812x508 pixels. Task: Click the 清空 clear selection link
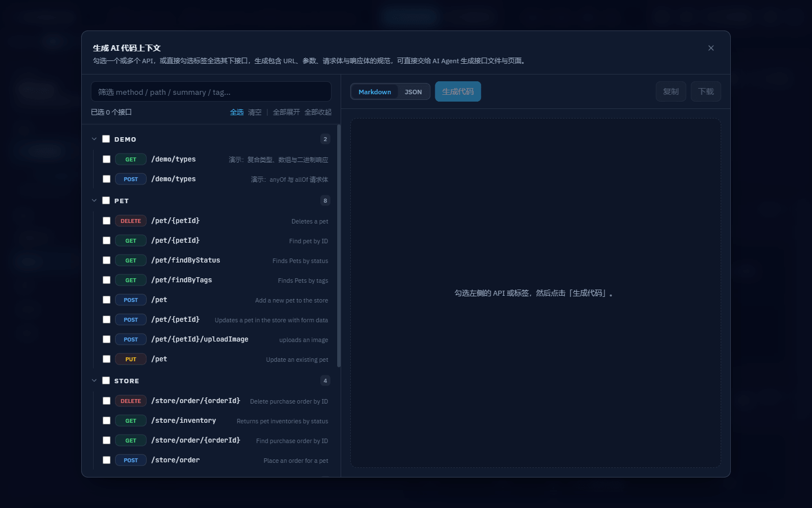coord(255,112)
